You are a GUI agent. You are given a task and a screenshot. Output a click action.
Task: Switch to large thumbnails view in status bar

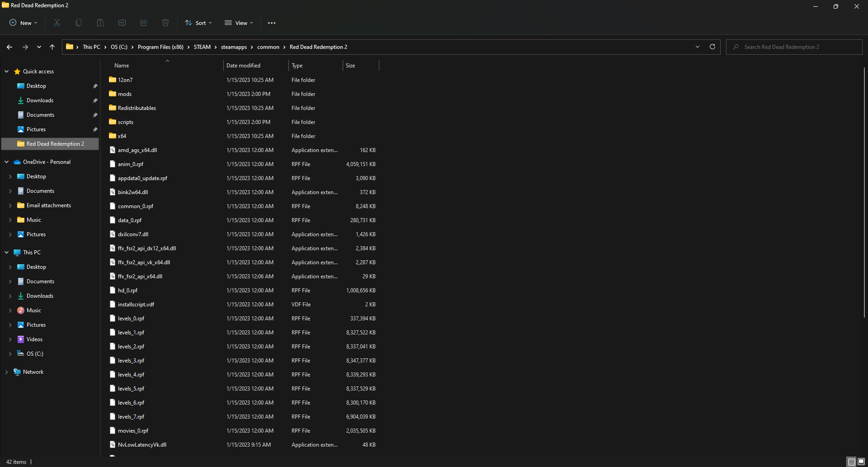861,462
